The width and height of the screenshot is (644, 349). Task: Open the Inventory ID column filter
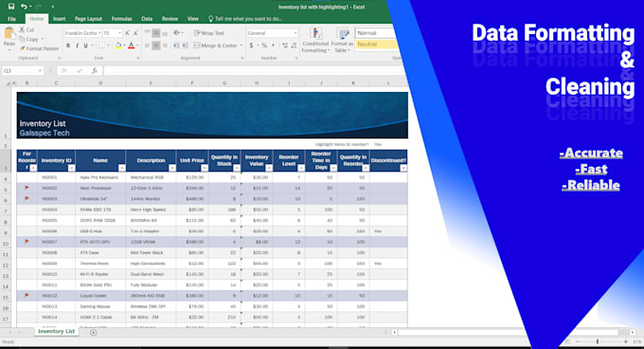pyautogui.click(x=71, y=168)
